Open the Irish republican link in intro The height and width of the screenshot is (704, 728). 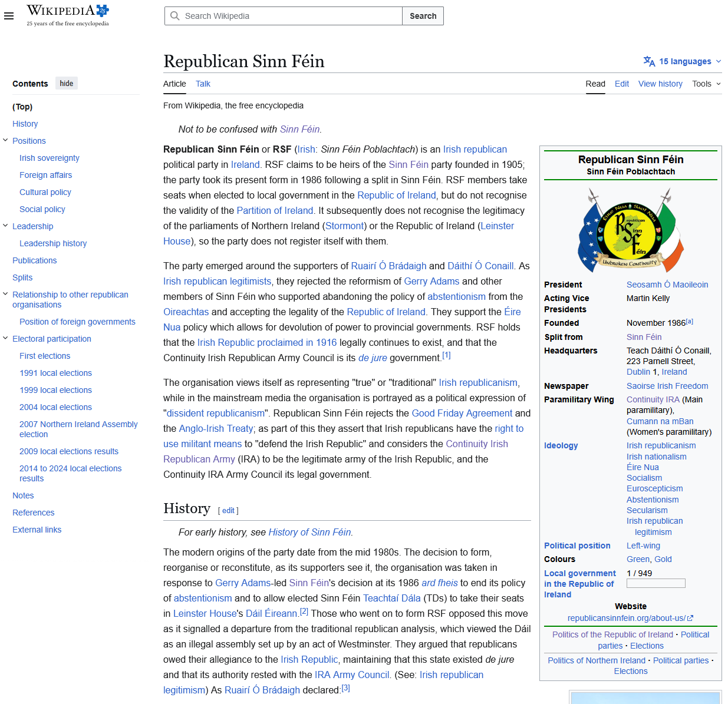475,149
